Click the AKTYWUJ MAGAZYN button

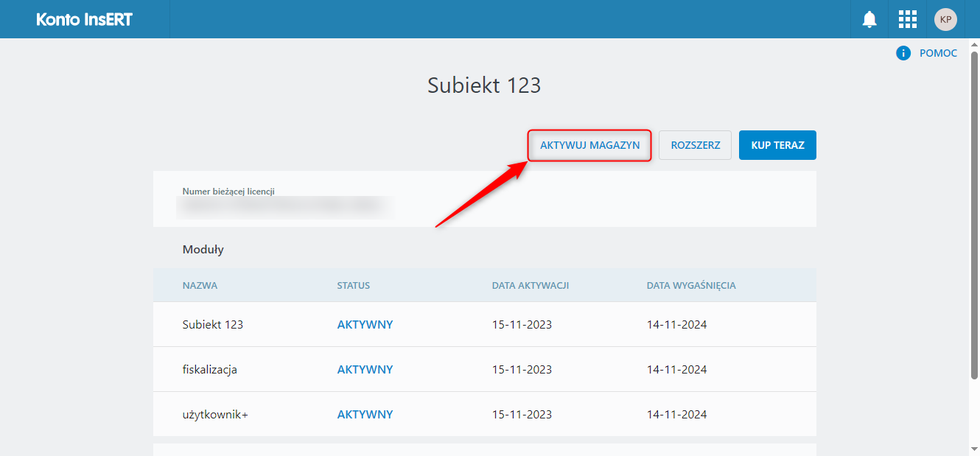click(589, 145)
